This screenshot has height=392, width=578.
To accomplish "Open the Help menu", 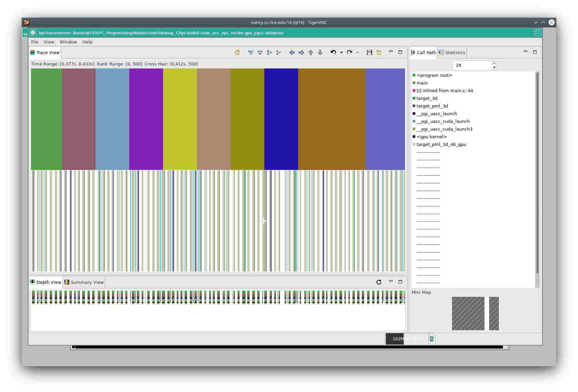I will point(88,42).
